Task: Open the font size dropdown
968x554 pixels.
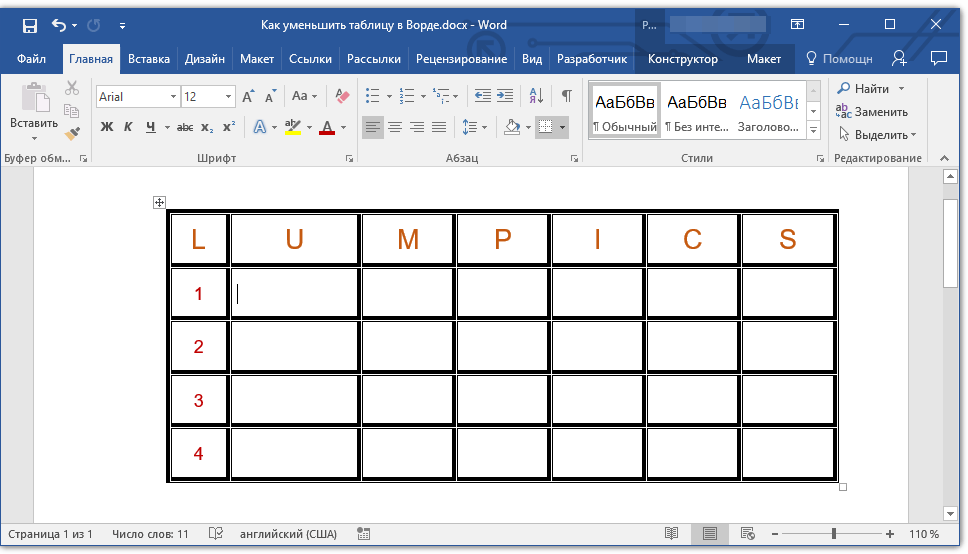Action: coord(229,97)
